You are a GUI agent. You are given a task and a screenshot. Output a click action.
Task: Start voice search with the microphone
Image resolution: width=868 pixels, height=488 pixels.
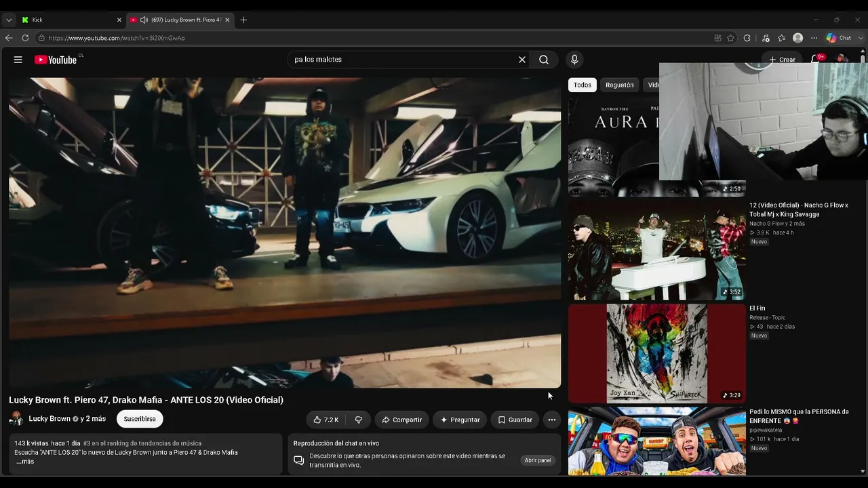point(574,60)
